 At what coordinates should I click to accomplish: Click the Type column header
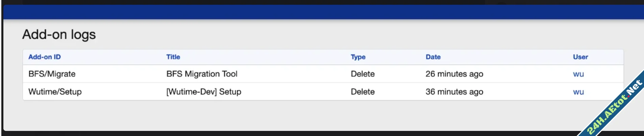tap(358, 57)
